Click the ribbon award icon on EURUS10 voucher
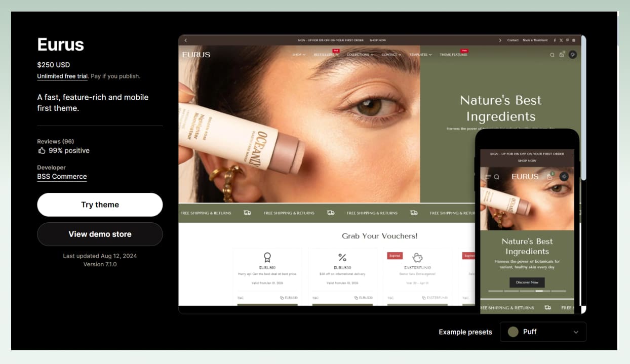This screenshot has height=364, width=630. (267, 257)
